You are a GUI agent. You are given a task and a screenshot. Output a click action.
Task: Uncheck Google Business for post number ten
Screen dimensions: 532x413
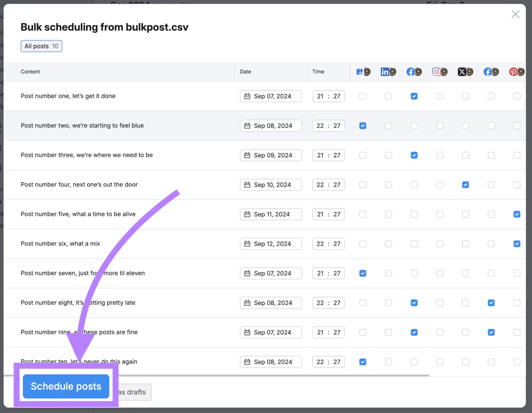[x=363, y=362]
